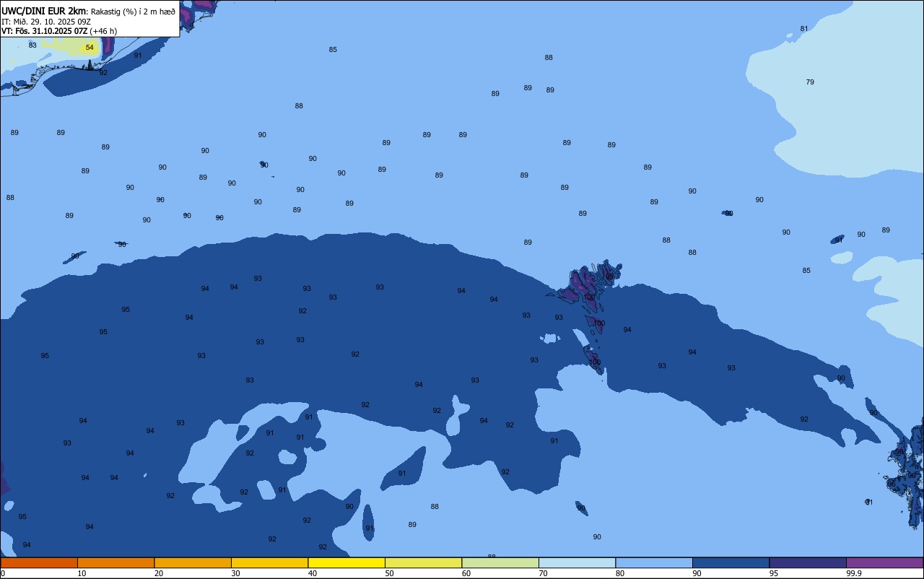The height and width of the screenshot is (579, 924).
Task: Click the '99.9' legend label
Action: coord(854,573)
